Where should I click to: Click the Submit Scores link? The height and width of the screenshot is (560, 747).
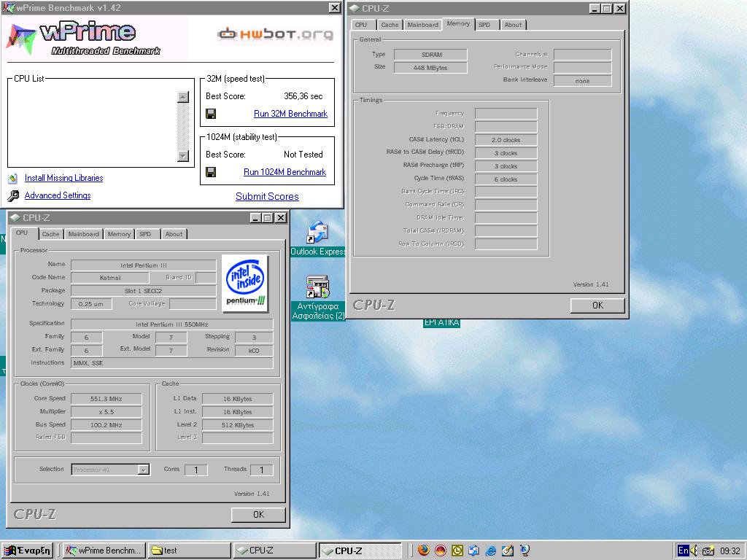tap(267, 196)
